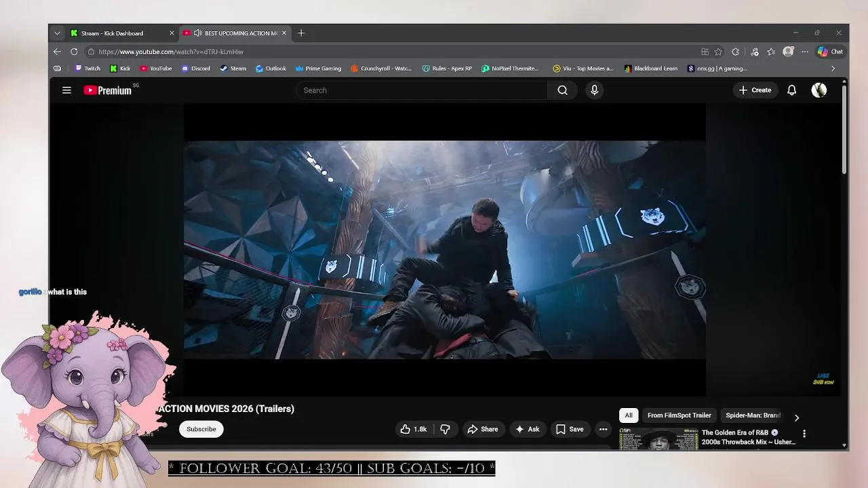Select the BEST UPCOMING ACTION tab
868x488 pixels.
click(x=235, y=33)
